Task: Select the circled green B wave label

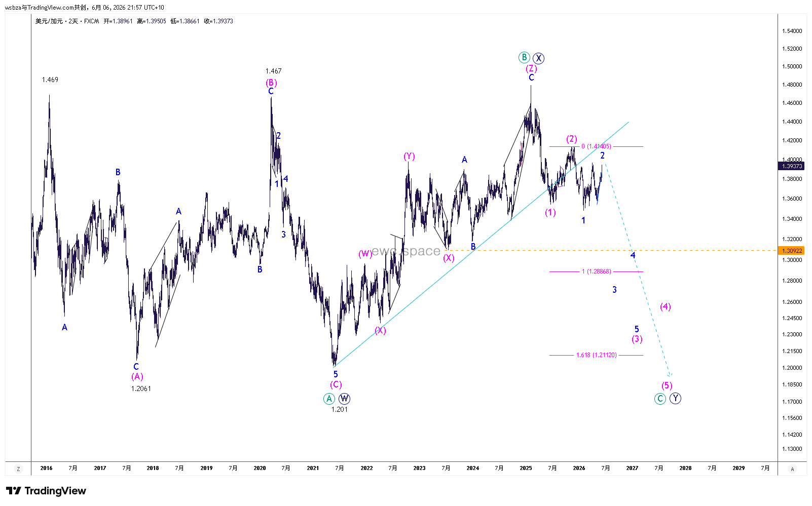Action: [x=524, y=57]
